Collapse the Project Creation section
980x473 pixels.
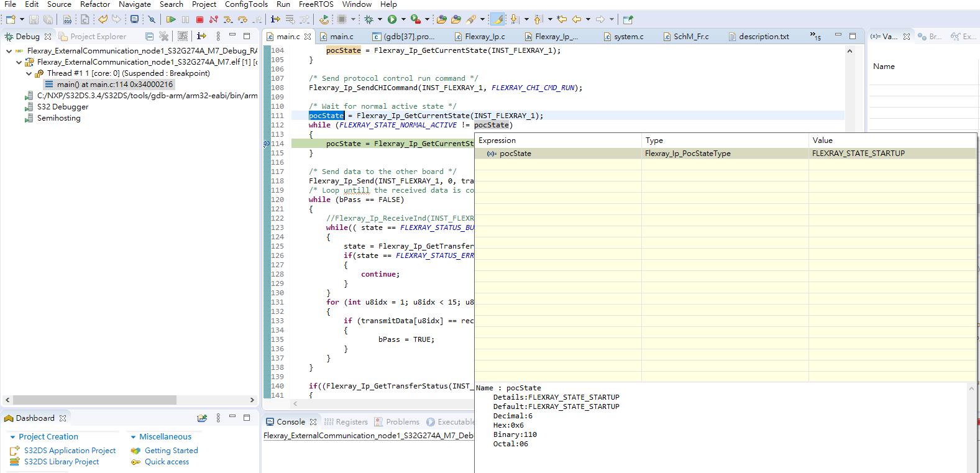[x=12, y=437]
